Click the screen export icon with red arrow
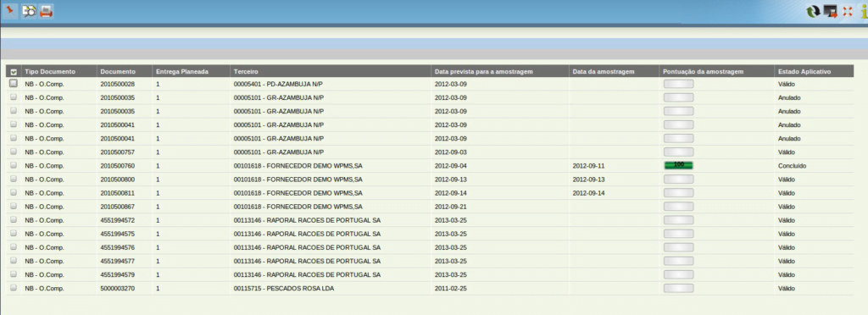The width and height of the screenshot is (868, 315). [830, 12]
